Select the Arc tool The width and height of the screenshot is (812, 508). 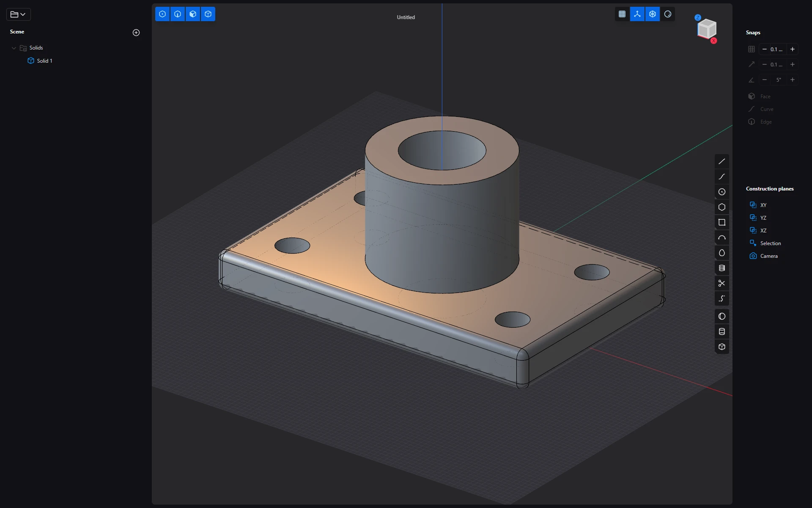point(721,237)
